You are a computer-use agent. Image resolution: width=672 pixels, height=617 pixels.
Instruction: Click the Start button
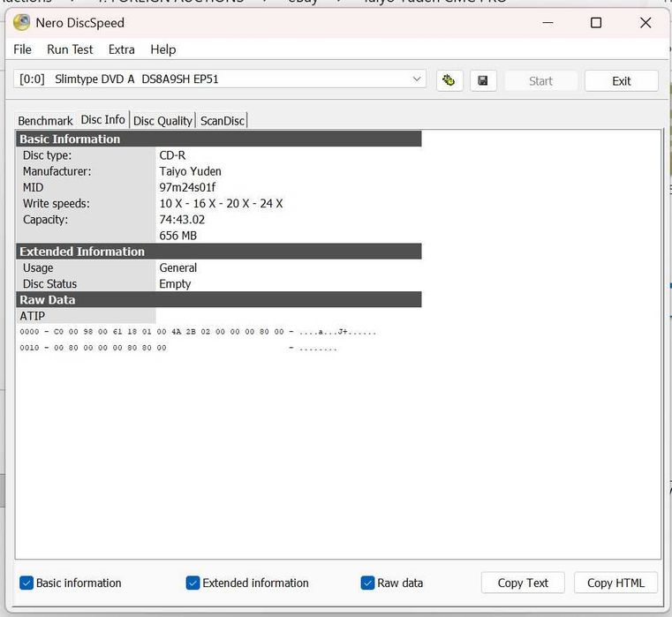coord(540,81)
